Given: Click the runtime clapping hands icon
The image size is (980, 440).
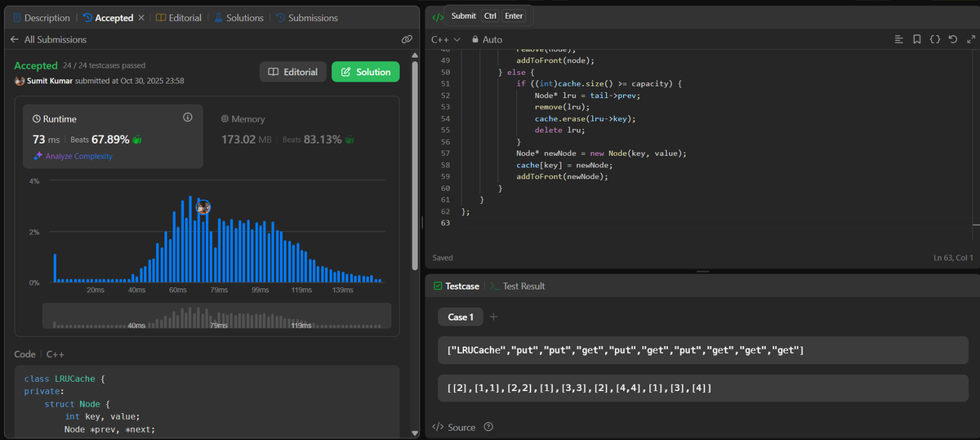Looking at the screenshot, I should [137, 140].
